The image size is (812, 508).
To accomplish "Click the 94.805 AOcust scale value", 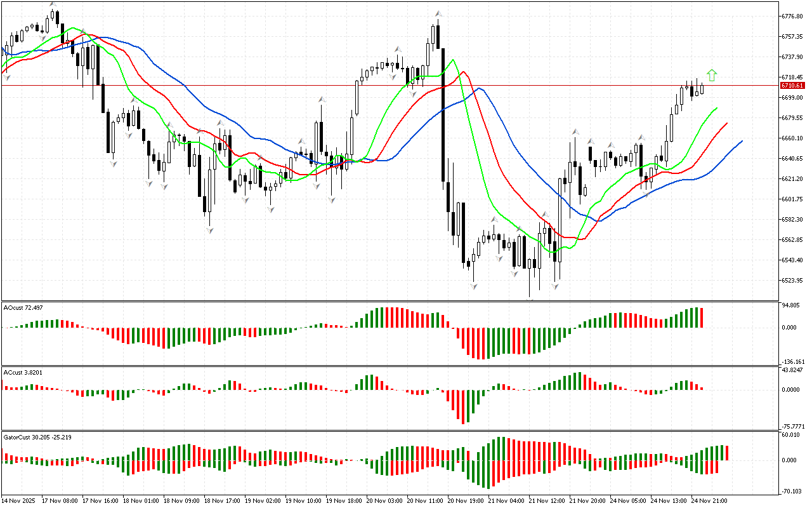I will [x=790, y=305].
